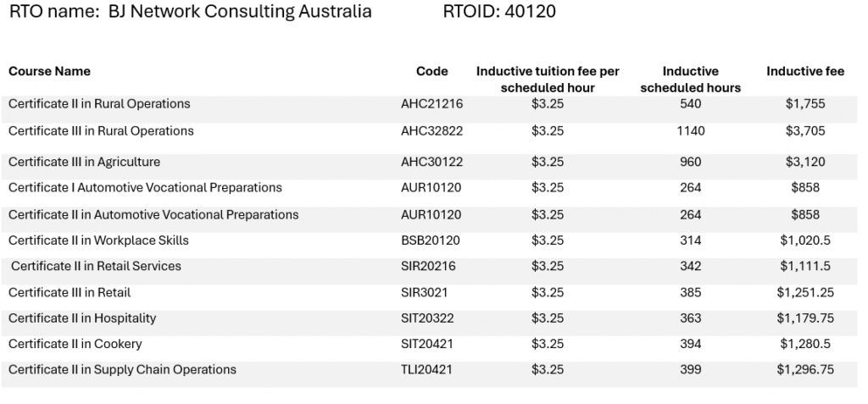Select Certificate II in Workplace Skills

(98, 241)
